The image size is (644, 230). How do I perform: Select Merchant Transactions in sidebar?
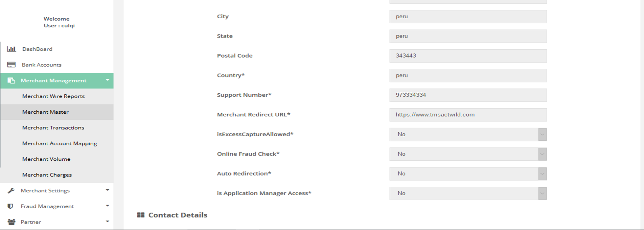(53, 128)
